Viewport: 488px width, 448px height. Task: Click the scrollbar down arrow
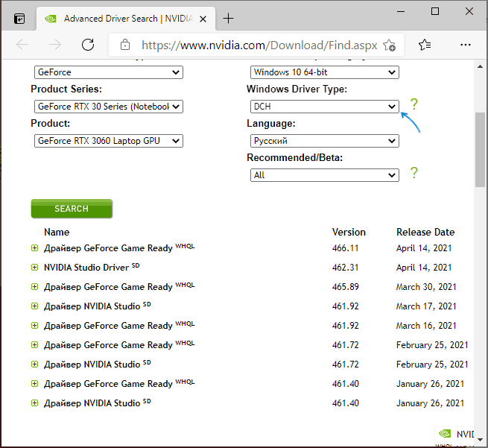click(480, 440)
